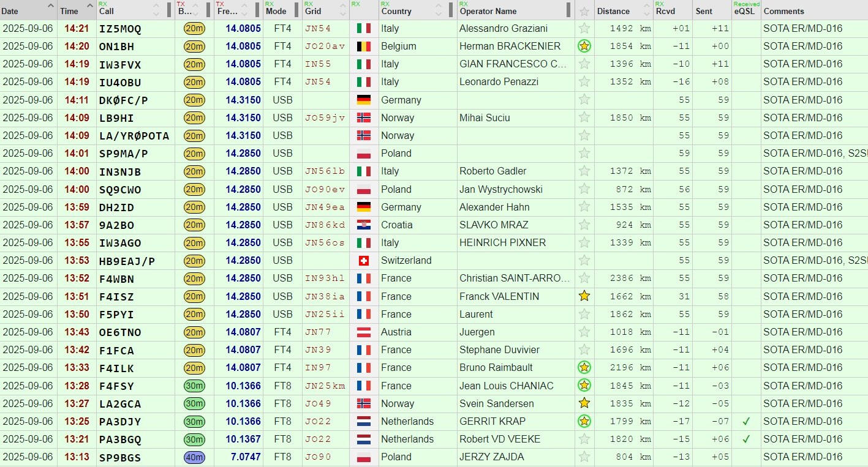Toggle the empty star for DH2ID
Viewport: 868px width, 467px height.
[x=584, y=207]
